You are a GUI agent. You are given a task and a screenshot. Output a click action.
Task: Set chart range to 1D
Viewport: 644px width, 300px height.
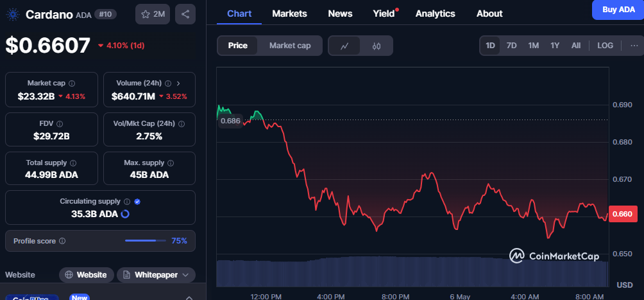pos(491,45)
